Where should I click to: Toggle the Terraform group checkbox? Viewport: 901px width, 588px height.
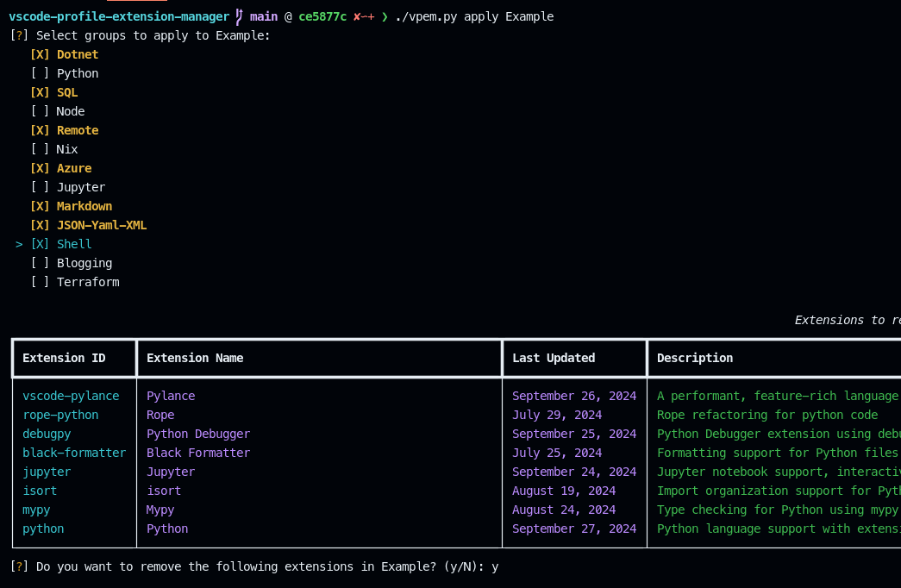pos(40,282)
